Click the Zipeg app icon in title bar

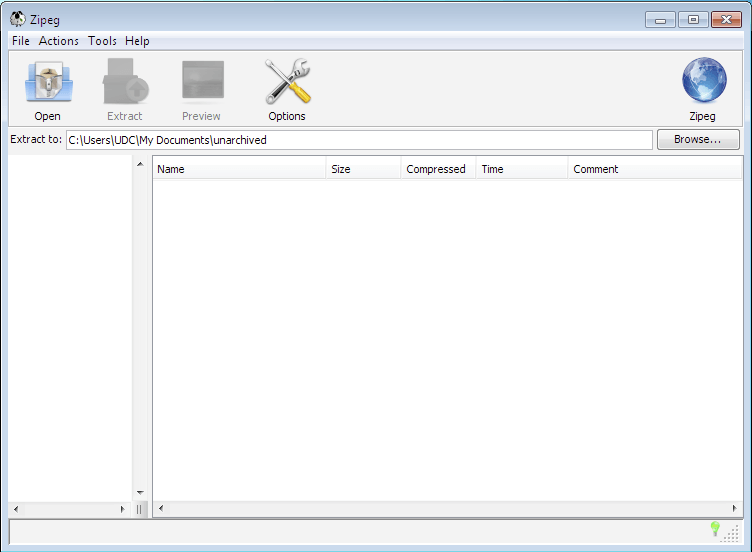18,19
